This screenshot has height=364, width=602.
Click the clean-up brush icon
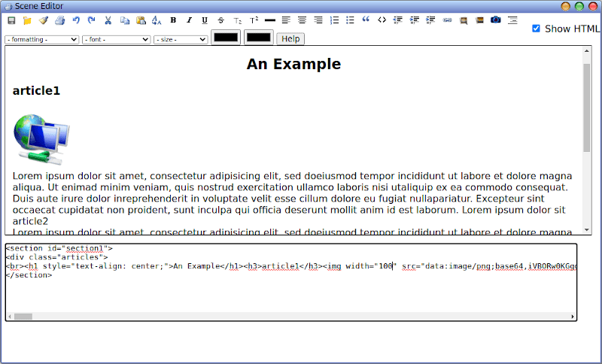click(44, 20)
